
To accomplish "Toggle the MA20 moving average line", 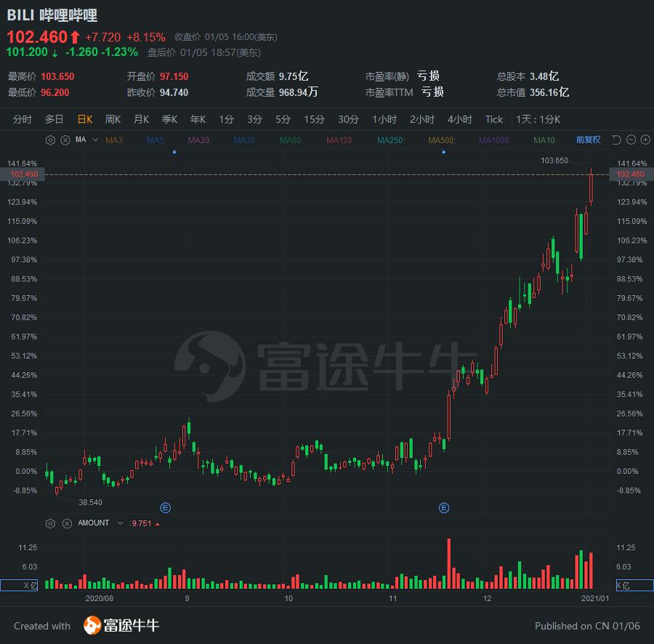I will click(x=198, y=140).
